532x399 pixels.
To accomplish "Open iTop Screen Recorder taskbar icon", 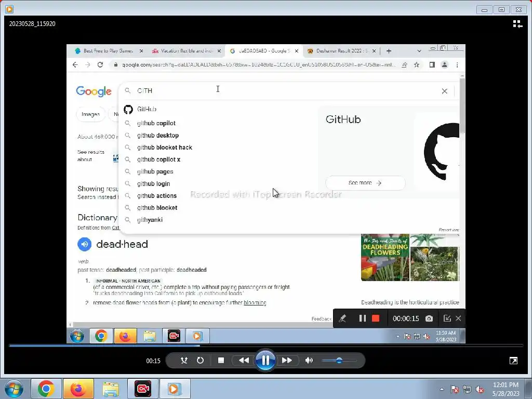I will [143, 389].
